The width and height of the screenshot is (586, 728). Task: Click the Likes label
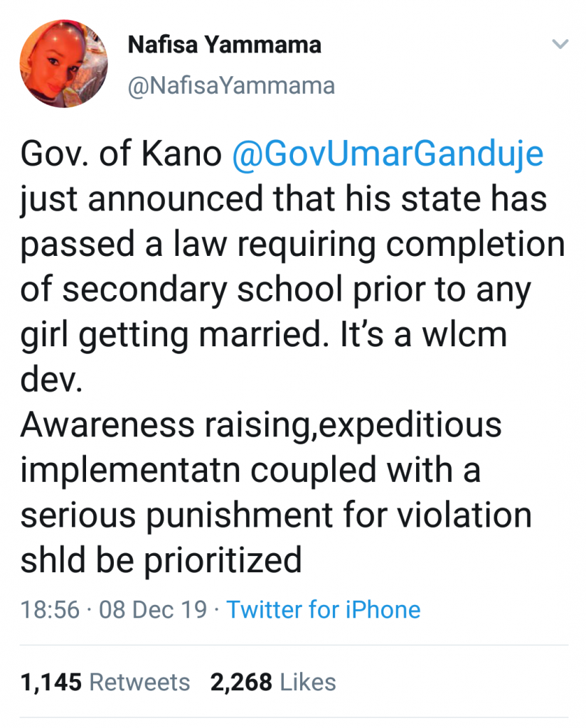click(x=308, y=682)
